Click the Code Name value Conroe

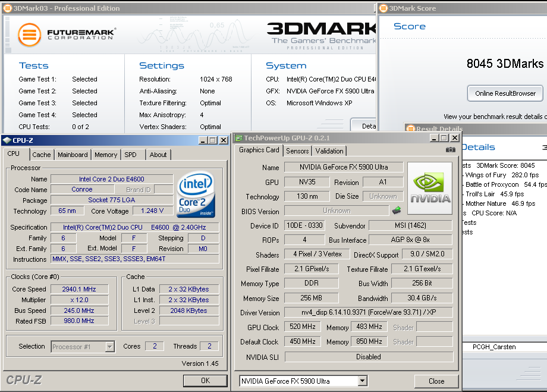[x=82, y=189]
